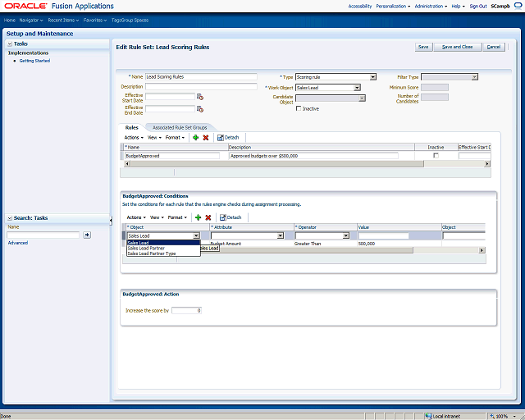Click the condition Value input field
525x420 pixels.
(x=383, y=235)
